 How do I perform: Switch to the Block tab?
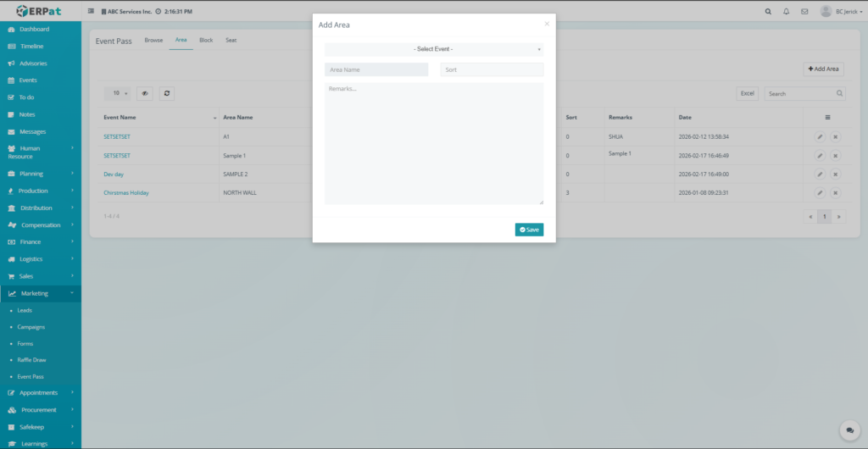pos(206,41)
